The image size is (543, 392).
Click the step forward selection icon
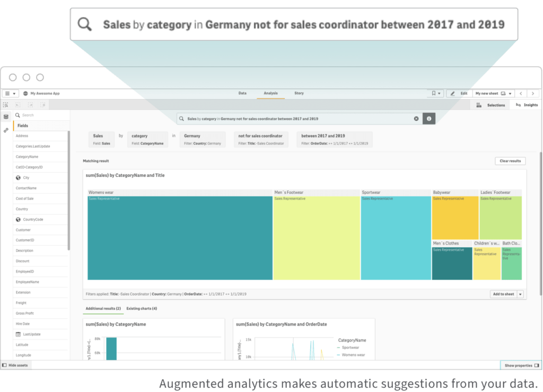30,105
